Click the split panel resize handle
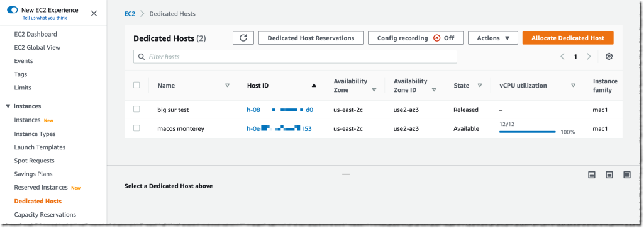The width and height of the screenshot is (644, 228). coord(346,174)
